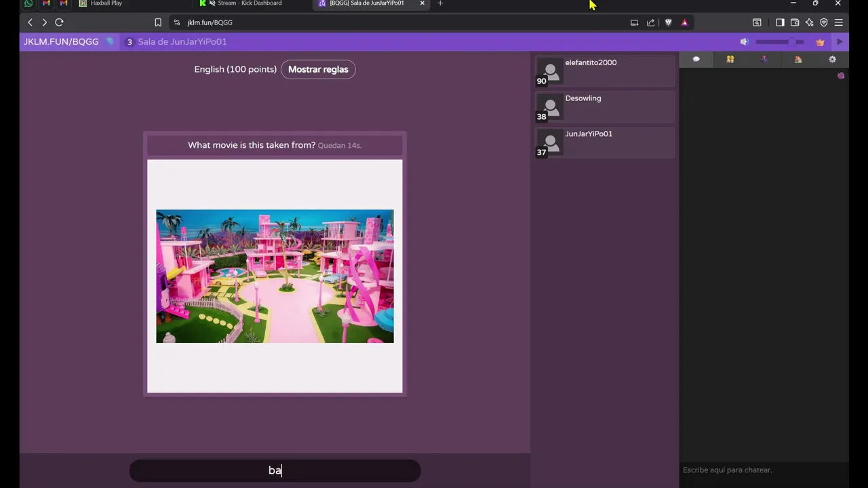Open the browser hamburger menu
Viewport: 868px width, 488px height.
click(x=839, y=22)
